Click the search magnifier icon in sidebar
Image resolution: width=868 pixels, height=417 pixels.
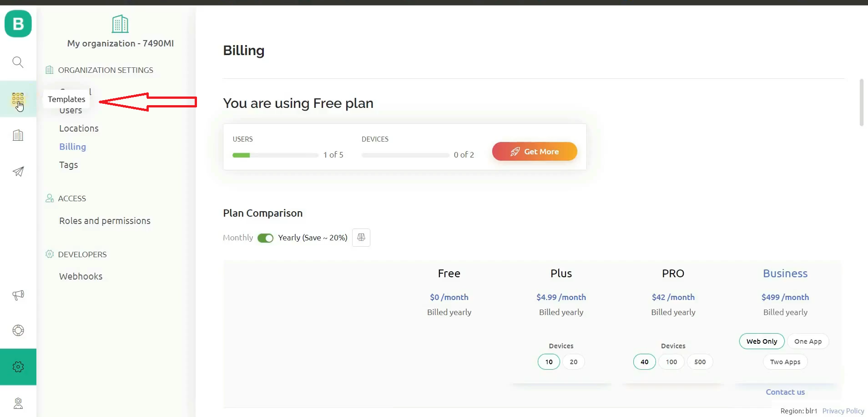[x=18, y=62]
